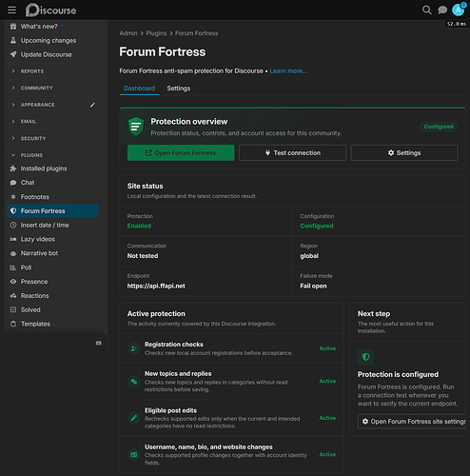The height and width of the screenshot is (476, 470).
Task: Click the pencil icon for Eligible post edits
Action: click(134, 418)
